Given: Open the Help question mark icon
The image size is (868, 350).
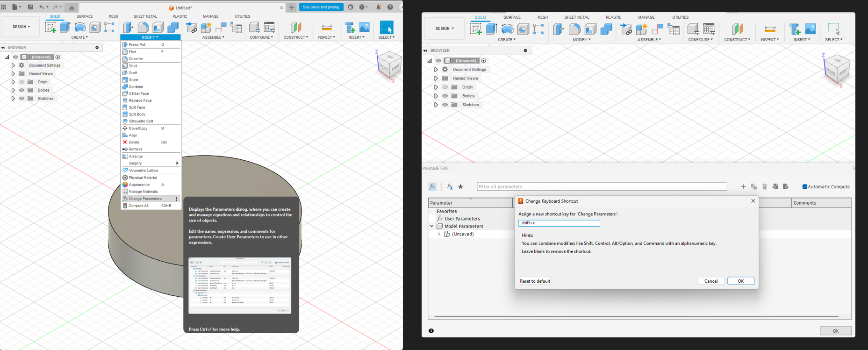Looking at the screenshot, I should coord(390,7).
